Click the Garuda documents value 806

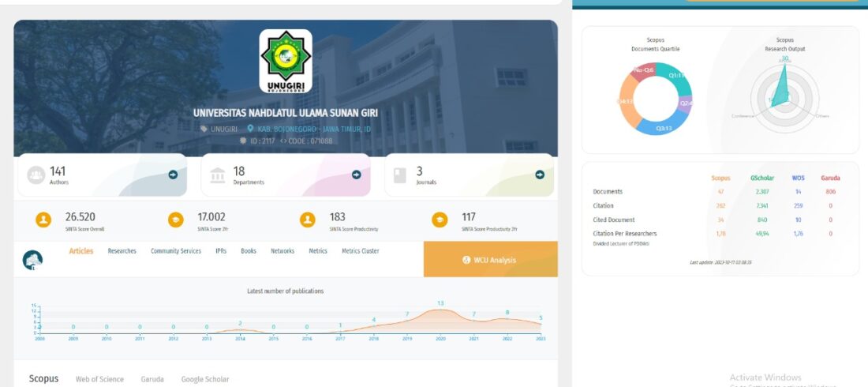coord(830,192)
